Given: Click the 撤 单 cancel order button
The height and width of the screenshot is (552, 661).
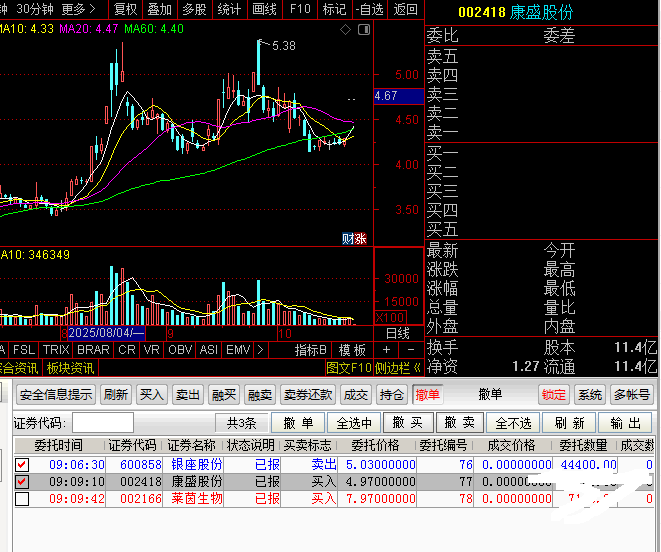Looking at the screenshot, I should coord(298,423).
